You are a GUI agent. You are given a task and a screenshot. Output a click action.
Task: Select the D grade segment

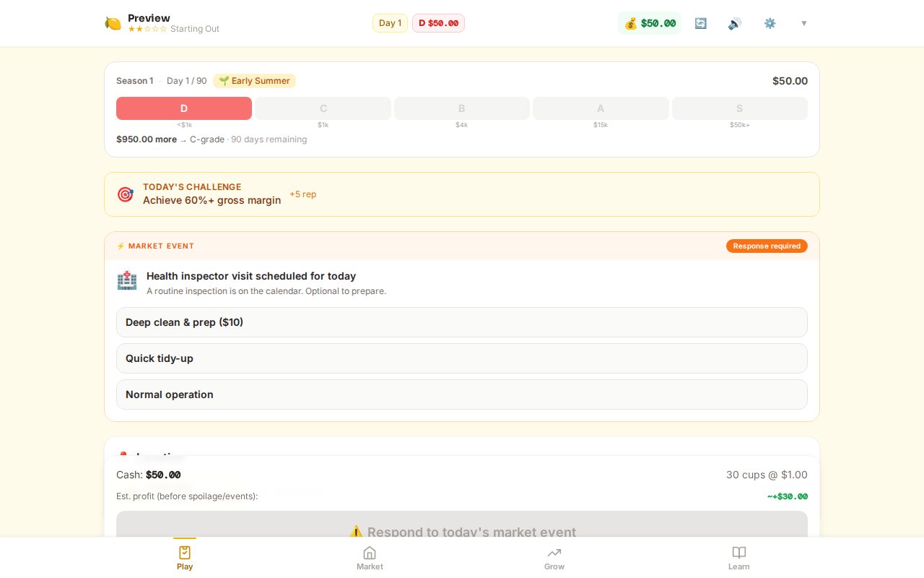[184, 108]
